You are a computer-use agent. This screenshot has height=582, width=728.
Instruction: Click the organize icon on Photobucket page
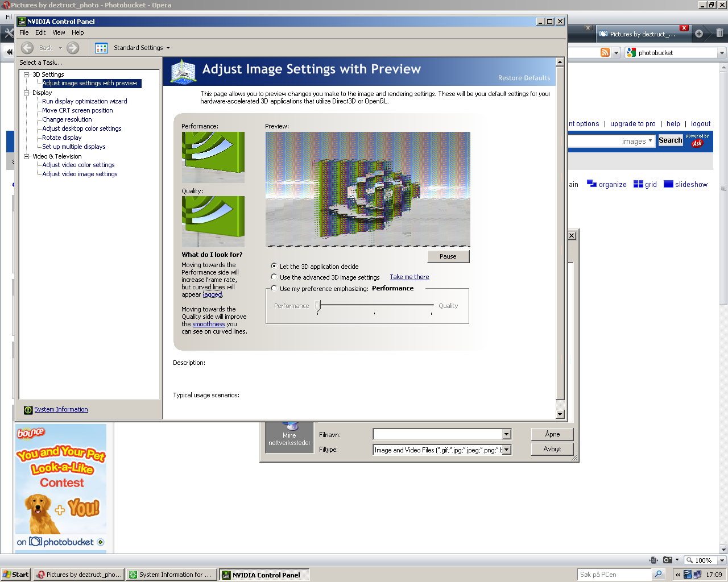pyautogui.click(x=591, y=184)
